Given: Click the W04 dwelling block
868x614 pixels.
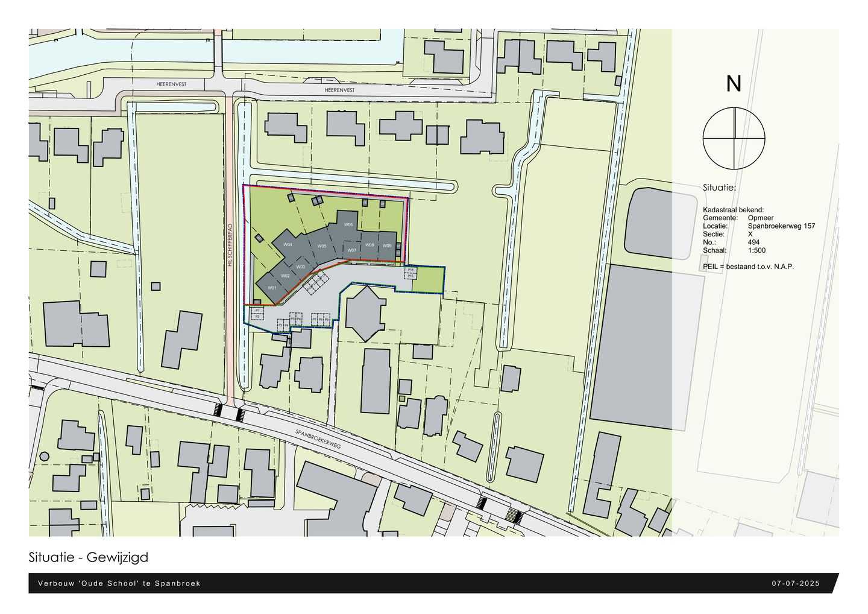Looking at the screenshot, I should tap(288, 245).
